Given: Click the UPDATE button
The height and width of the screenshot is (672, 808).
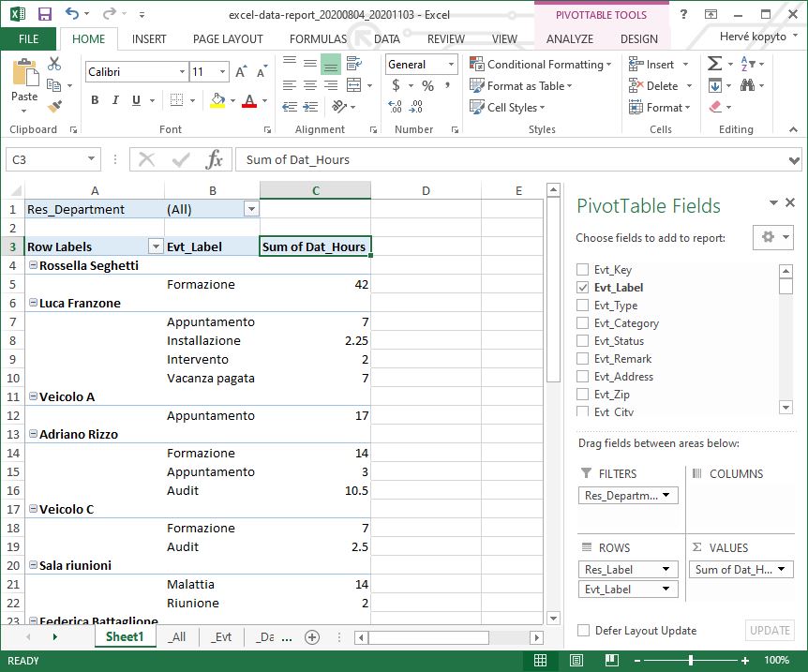Looking at the screenshot, I should [769, 631].
